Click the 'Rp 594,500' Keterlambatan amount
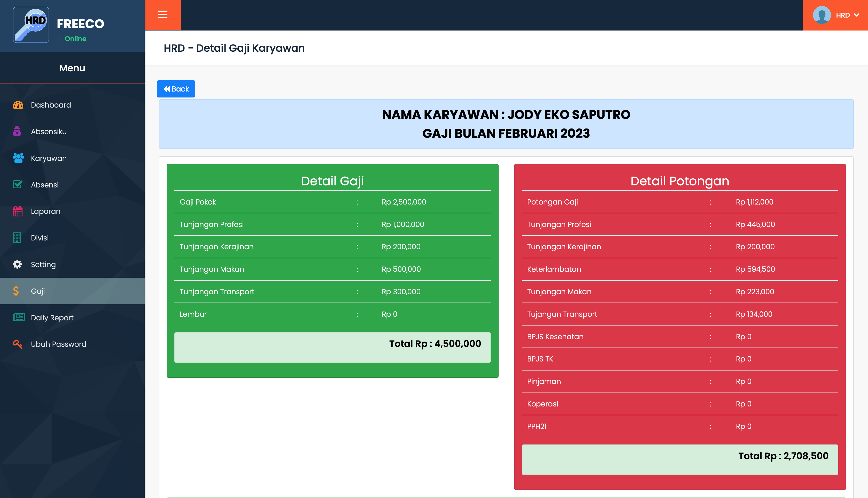Screen dimensions: 868x498 click(755, 269)
